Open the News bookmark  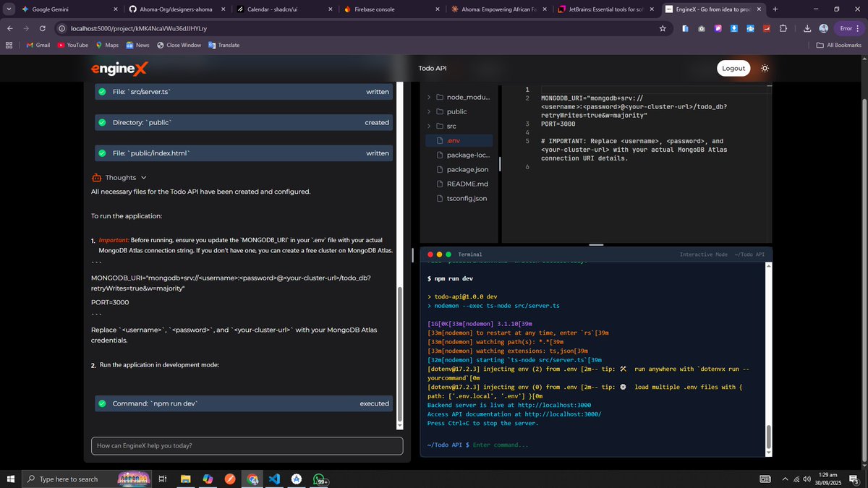[x=137, y=45]
